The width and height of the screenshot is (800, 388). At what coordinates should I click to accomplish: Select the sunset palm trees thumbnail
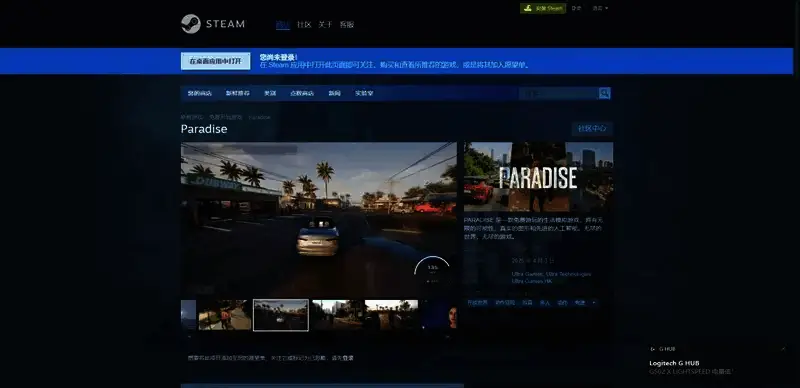(392, 315)
